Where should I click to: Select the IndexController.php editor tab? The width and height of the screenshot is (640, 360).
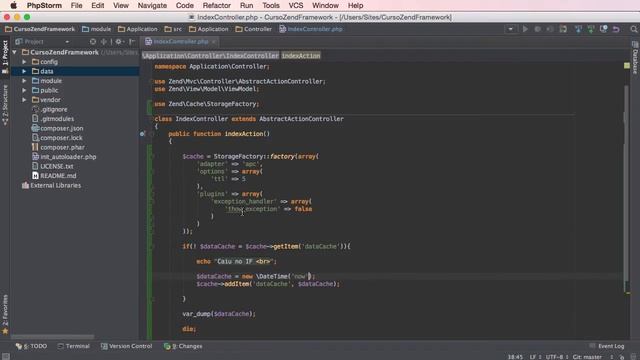click(180, 42)
